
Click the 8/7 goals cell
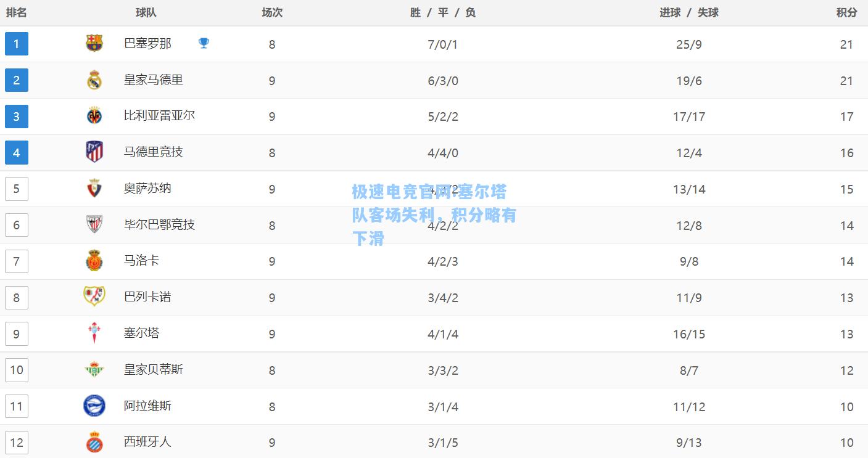[689, 370]
